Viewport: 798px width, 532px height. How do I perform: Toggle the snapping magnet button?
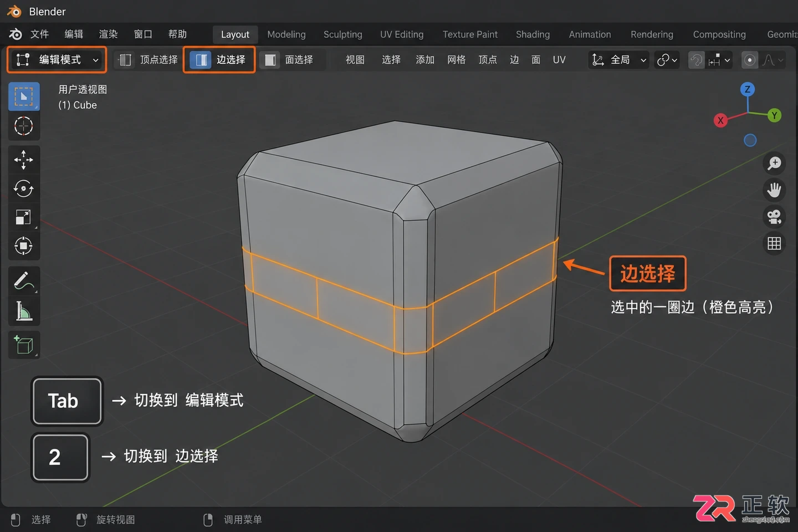(x=697, y=60)
